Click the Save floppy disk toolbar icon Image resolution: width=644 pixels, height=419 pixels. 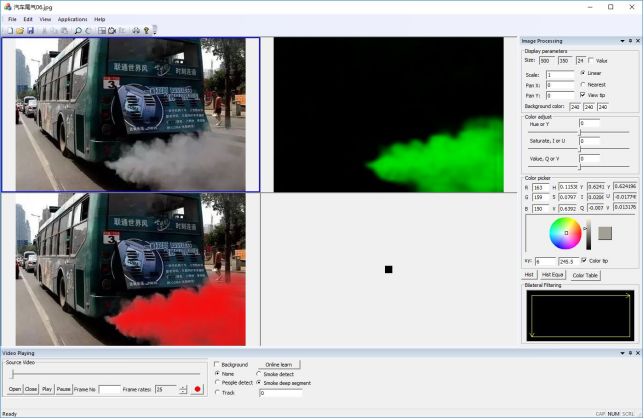tap(30, 31)
